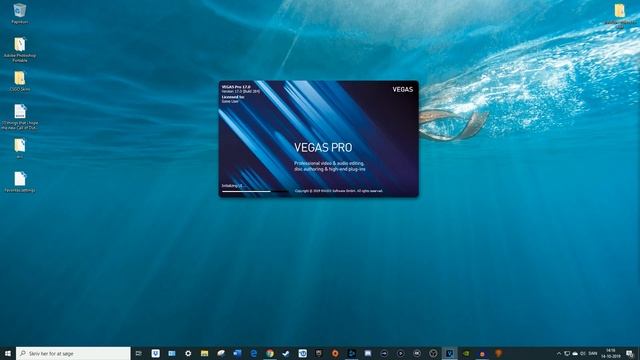640x360 pixels.
Task: Open the Action Center notifications icon
Action: pyautogui.click(x=630, y=353)
